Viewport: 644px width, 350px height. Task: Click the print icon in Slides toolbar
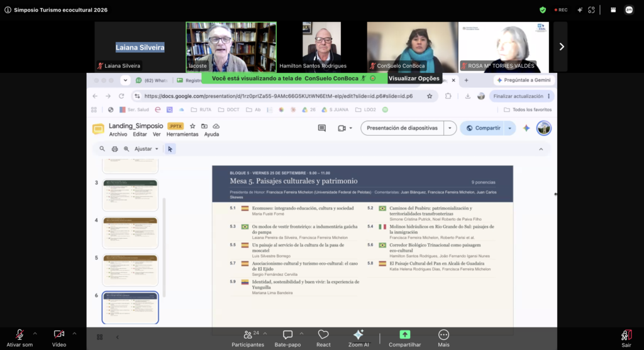pos(114,149)
